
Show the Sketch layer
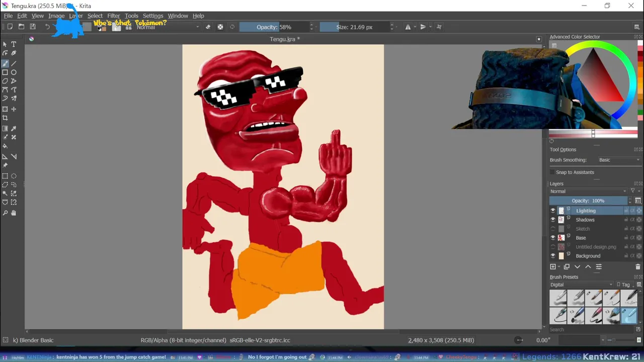[x=553, y=229]
